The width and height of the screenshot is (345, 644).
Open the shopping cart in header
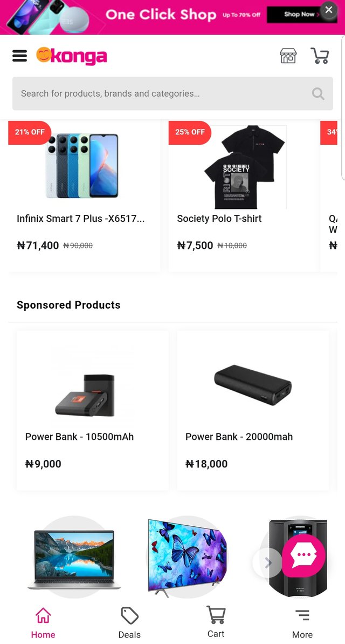pos(320,56)
